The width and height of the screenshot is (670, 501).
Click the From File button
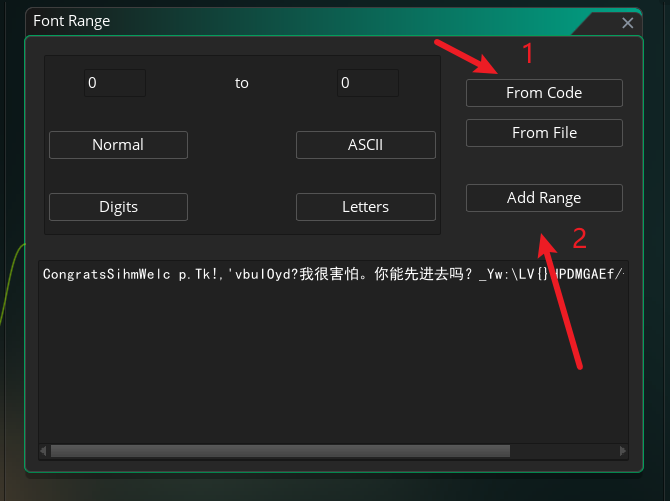click(x=544, y=133)
